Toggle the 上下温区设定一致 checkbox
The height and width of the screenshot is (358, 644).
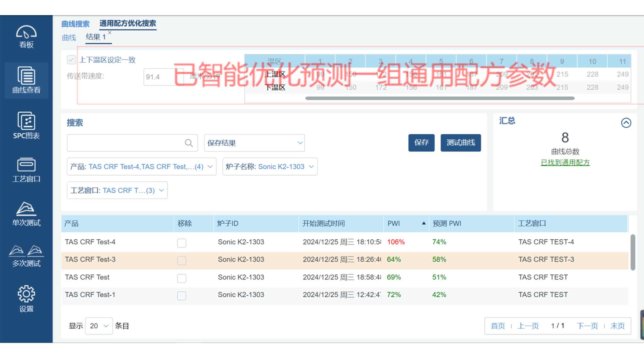tap(71, 60)
